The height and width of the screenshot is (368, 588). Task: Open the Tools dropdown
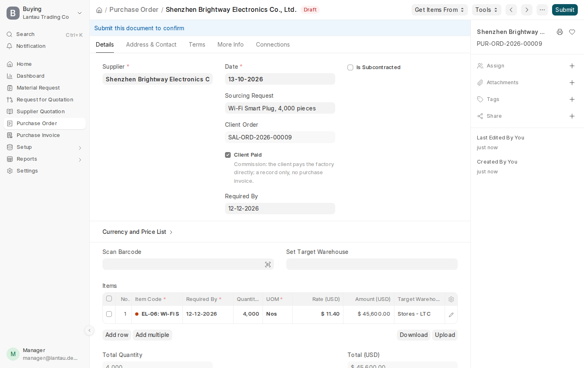coord(486,10)
